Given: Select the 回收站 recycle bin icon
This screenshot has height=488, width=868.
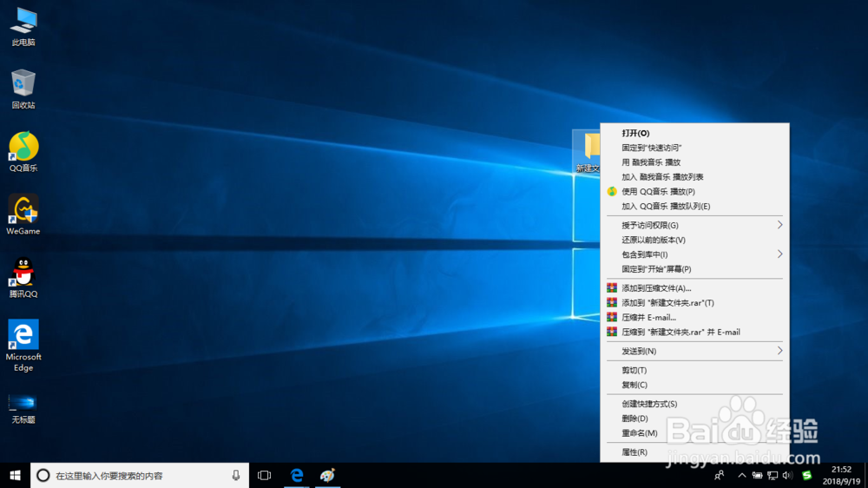Looking at the screenshot, I should pyautogui.click(x=23, y=89).
